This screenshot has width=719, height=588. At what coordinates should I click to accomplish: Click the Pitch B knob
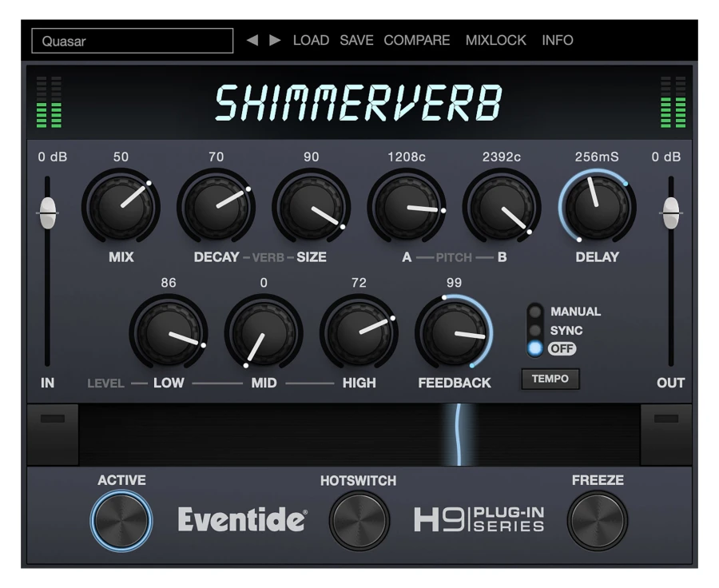point(502,207)
